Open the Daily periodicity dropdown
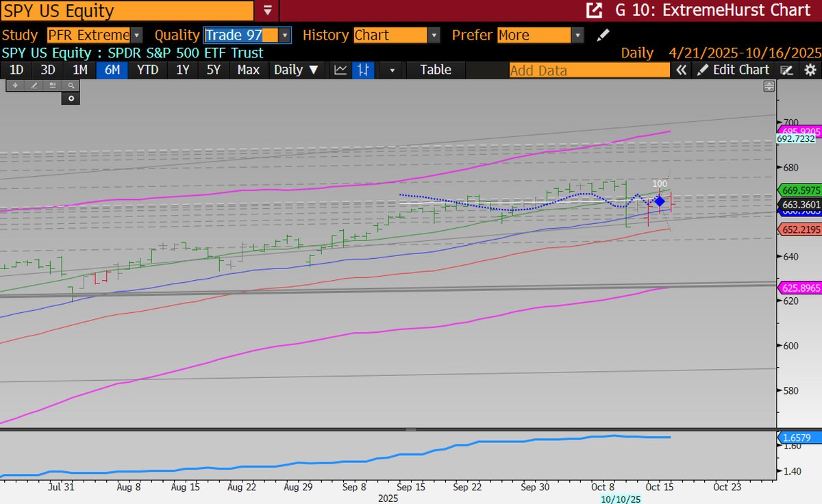Viewport: 822px width, 504px height. pyautogui.click(x=296, y=69)
